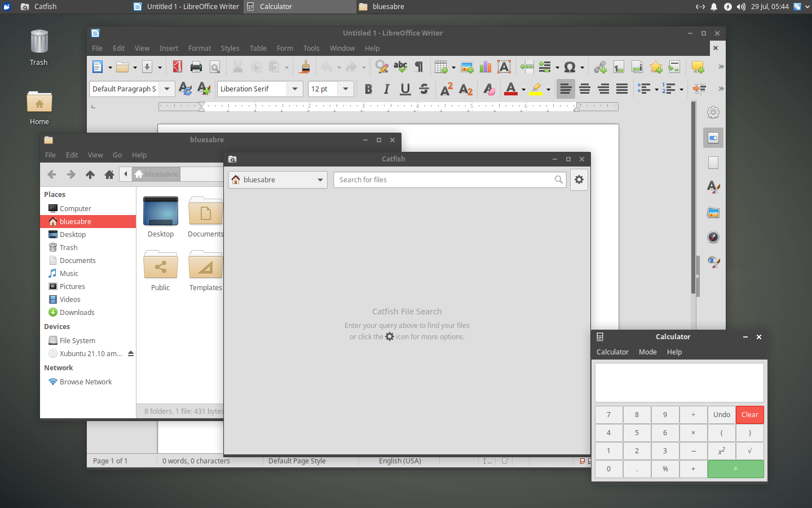Enable centered paragraph alignment
The image size is (812, 508).
click(585, 89)
